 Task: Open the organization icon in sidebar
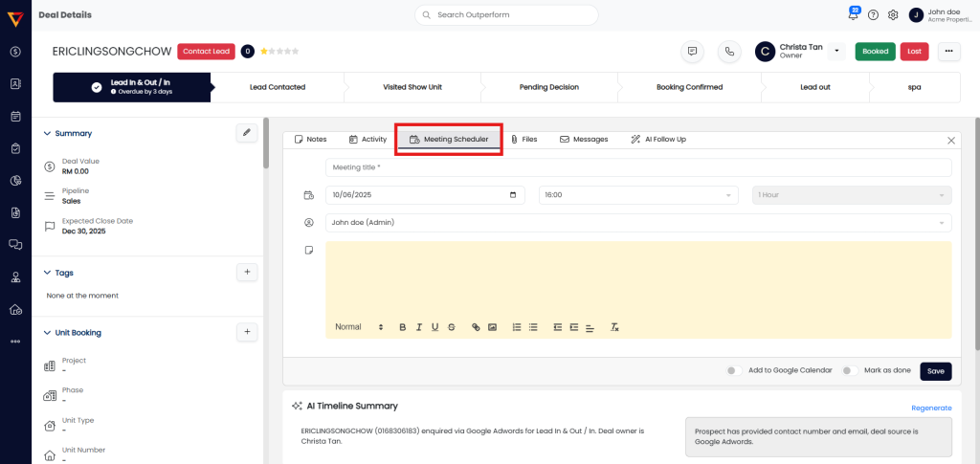click(x=15, y=277)
